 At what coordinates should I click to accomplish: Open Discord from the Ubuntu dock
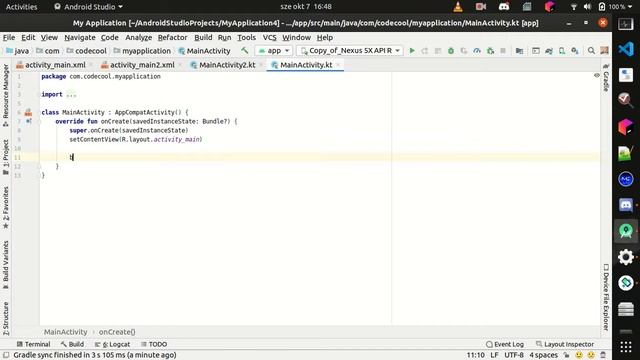click(x=626, y=205)
